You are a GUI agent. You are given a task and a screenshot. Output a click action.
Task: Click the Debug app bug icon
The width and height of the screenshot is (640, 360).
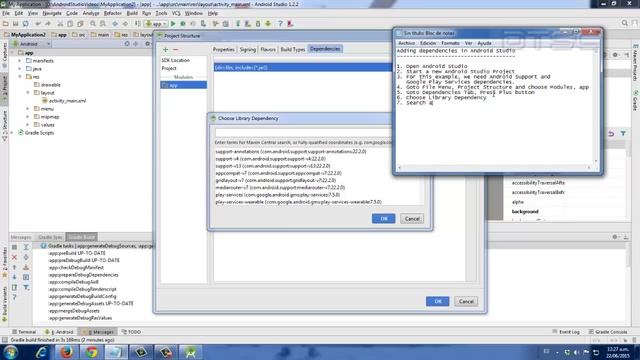[x=183, y=24]
